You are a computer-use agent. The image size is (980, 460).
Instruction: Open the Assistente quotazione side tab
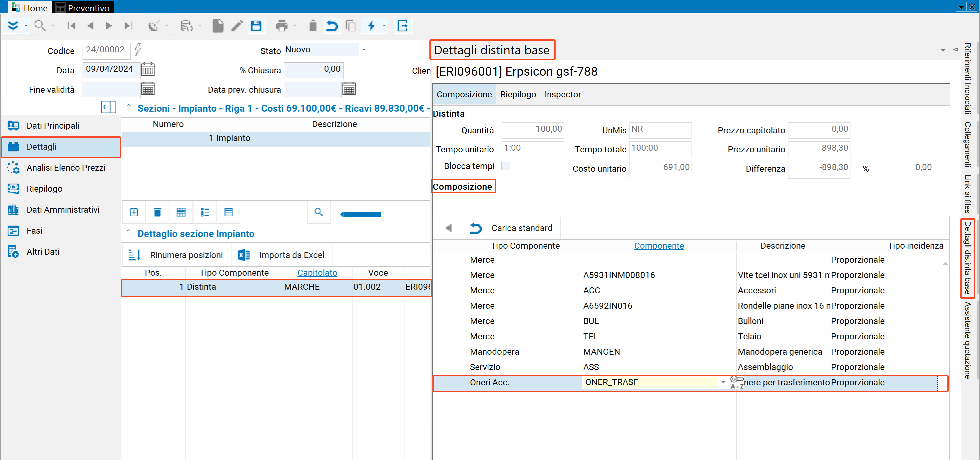[x=967, y=340]
